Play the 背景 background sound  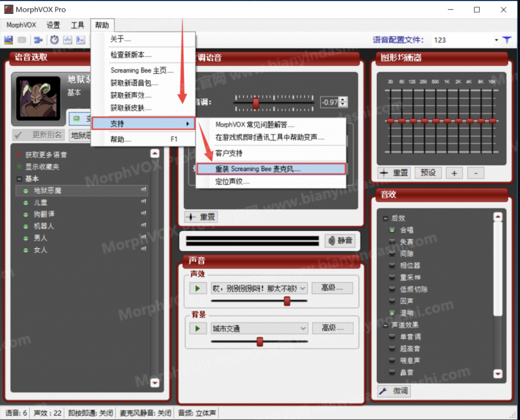click(198, 328)
